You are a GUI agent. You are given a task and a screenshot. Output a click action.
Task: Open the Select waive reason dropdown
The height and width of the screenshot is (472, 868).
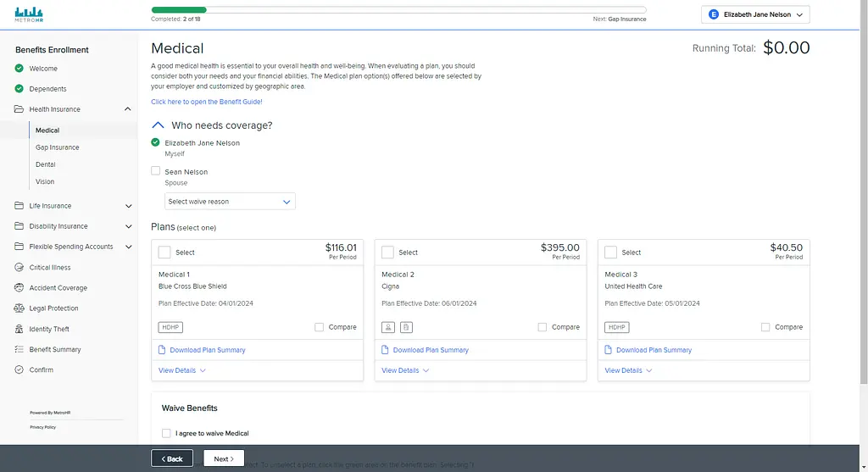click(x=230, y=202)
